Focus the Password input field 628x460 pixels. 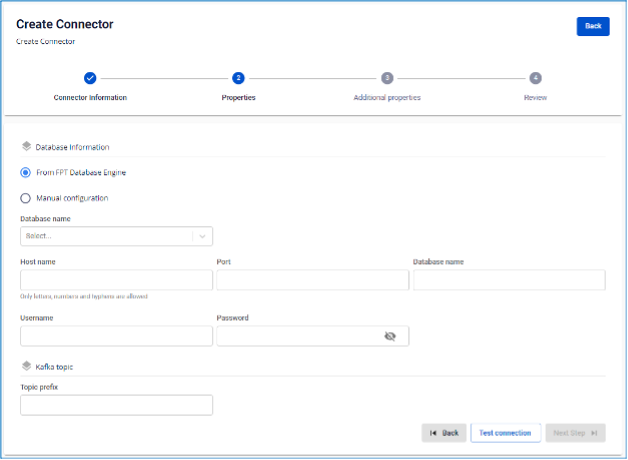(313, 336)
